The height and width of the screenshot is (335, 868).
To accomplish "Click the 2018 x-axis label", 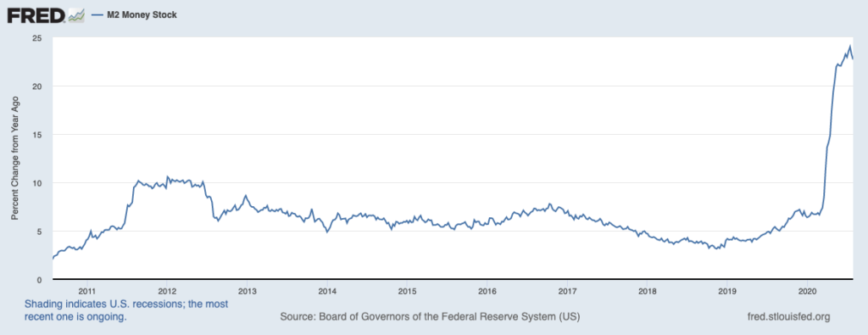I will pos(647,290).
